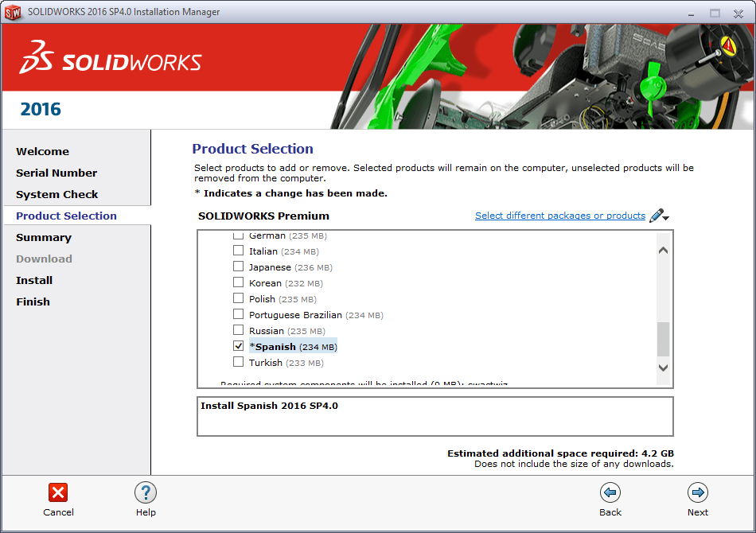Go back using the Back arrow icon

[610, 492]
